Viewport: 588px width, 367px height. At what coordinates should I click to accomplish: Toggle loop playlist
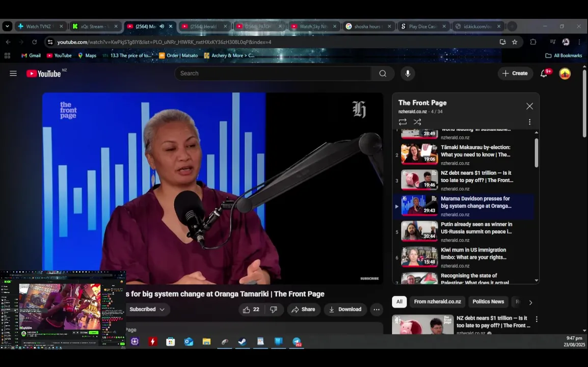[403, 122]
